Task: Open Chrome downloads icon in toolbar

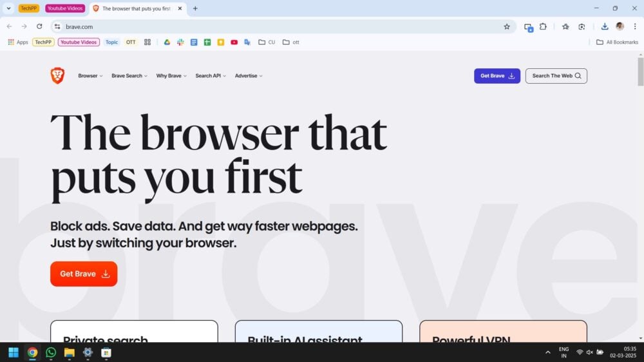Action: coord(605,26)
